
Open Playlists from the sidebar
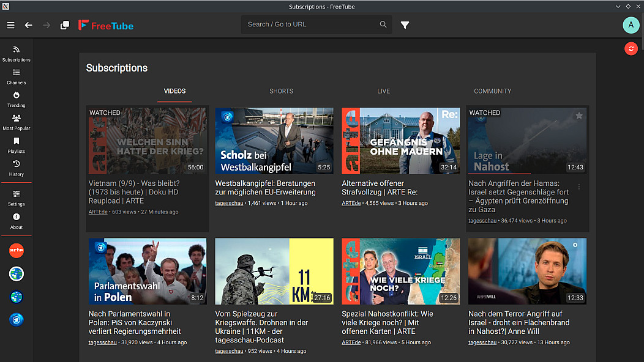(x=17, y=145)
